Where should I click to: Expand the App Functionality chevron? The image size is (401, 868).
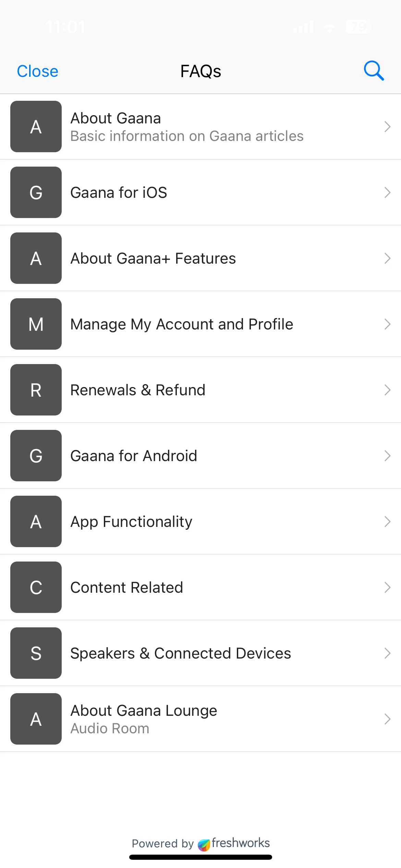387,522
